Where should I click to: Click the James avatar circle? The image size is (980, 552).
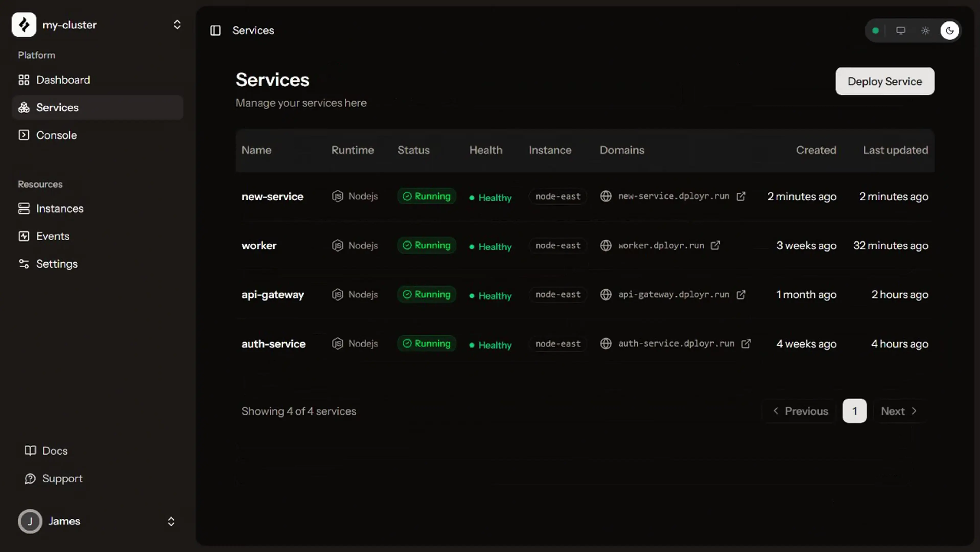coord(30,521)
